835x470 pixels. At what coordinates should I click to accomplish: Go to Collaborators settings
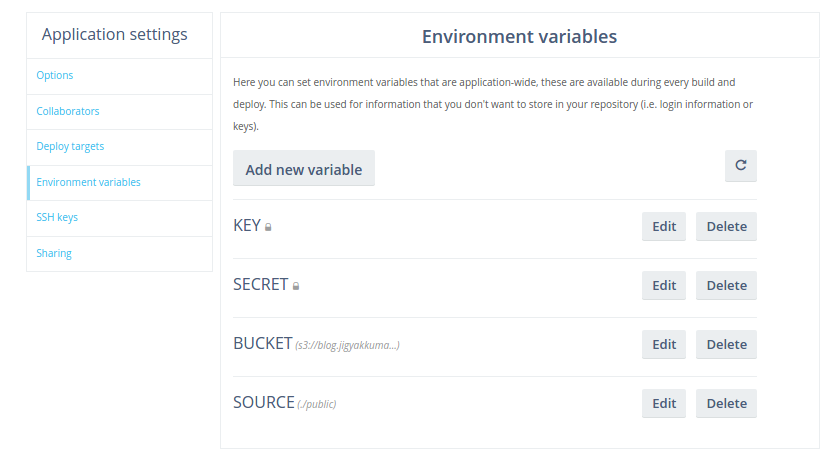[x=68, y=111]
